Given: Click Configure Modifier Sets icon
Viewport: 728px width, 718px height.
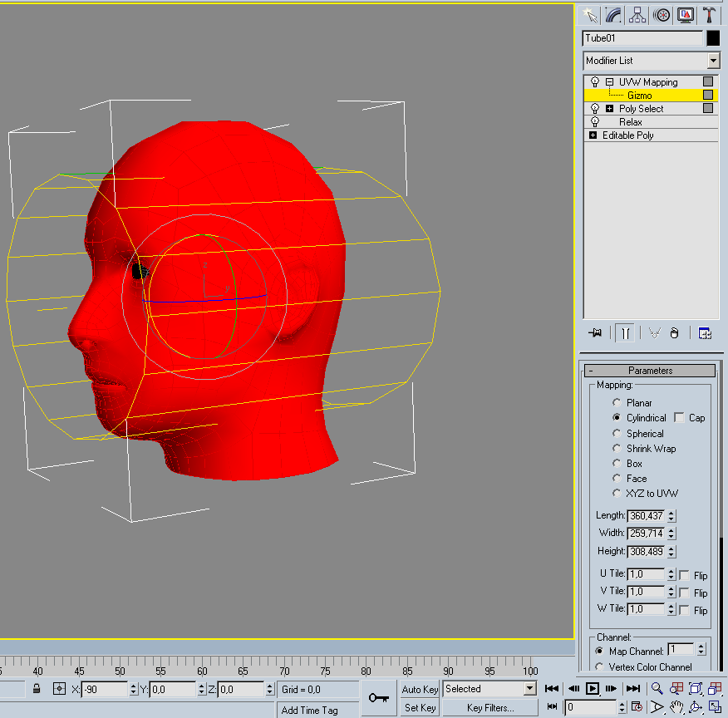Looking at the screenshot, I should [705, 332].
